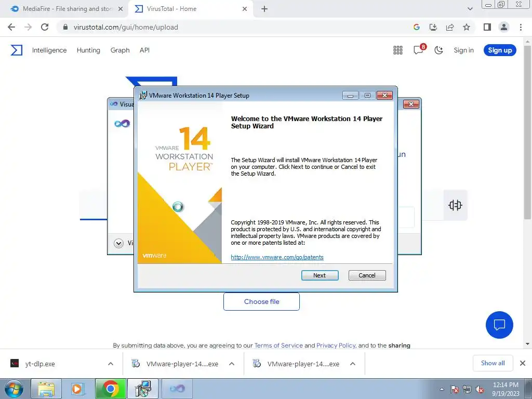Viewport: 532px width, 399px height.
Task: Toggle the browser side panel
Action: pos(487,27)
